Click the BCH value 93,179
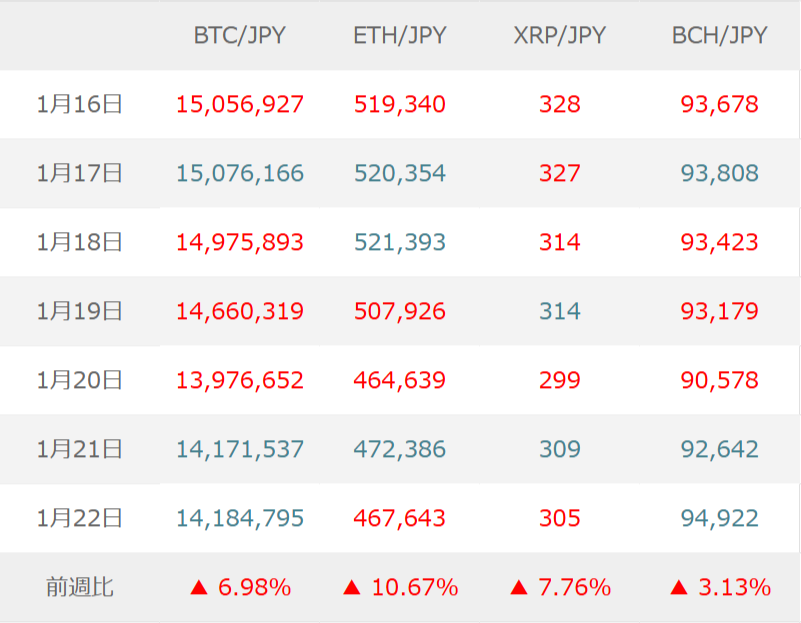Image resolution: width=801 pixels, height=623 pixels. (720, 311)
